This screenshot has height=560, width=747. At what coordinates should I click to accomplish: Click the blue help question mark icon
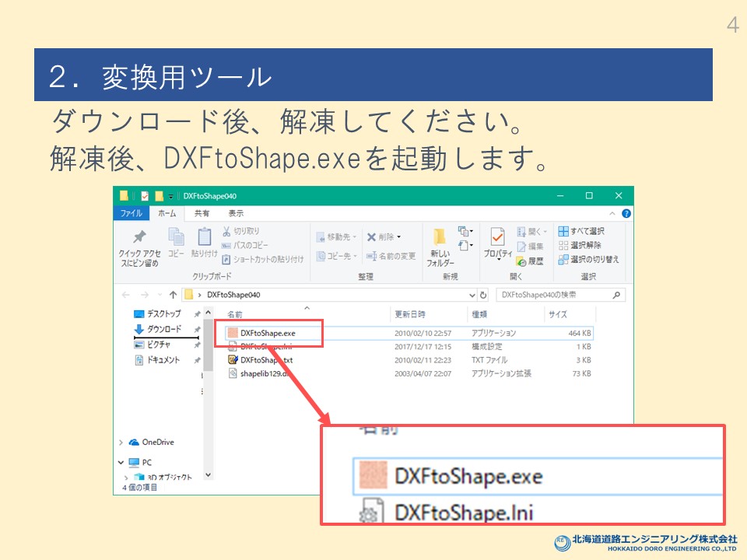pyautogui.click(x=626, y=214)
